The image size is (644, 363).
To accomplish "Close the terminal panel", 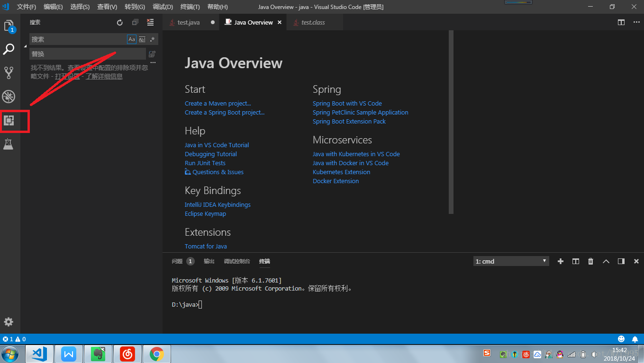I will tap(636, 261).
